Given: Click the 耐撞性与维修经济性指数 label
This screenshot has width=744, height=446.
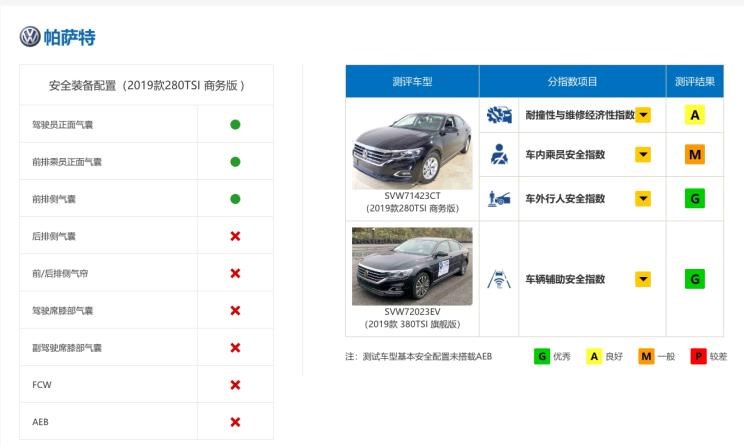Looking at the screenshot, I should [x=580, y=115].
